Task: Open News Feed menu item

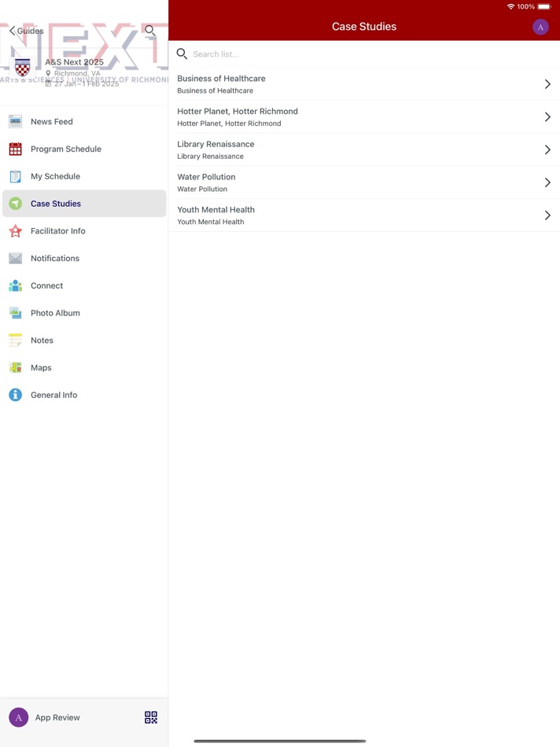Action: (x=84, y=121)
